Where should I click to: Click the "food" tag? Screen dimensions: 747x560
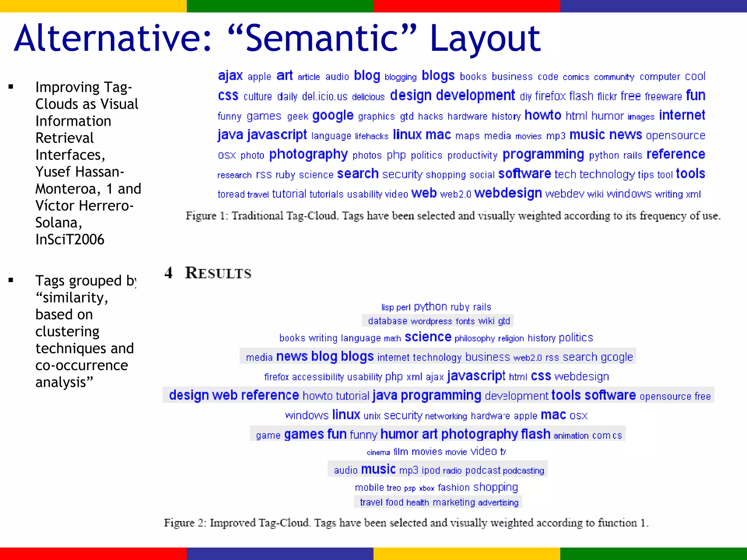coord(394,502)
